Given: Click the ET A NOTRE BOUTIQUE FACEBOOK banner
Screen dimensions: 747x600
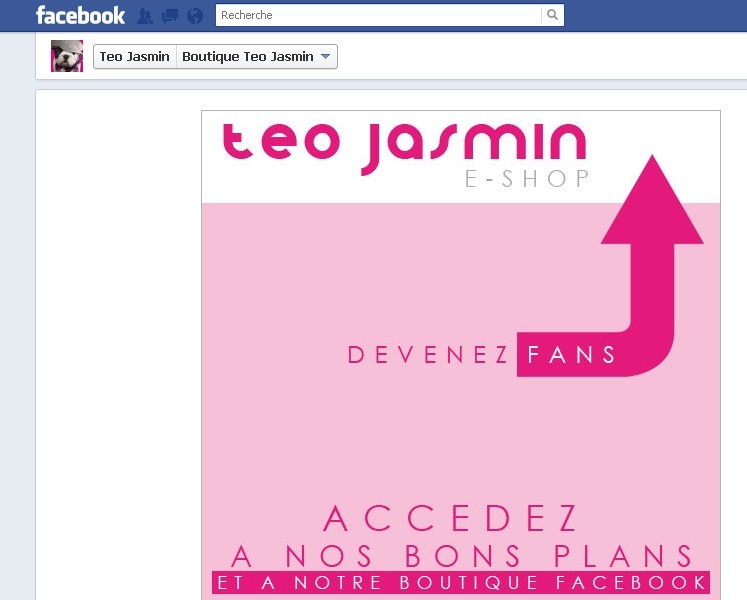Looking at the screenshot, I should [461, 582].
